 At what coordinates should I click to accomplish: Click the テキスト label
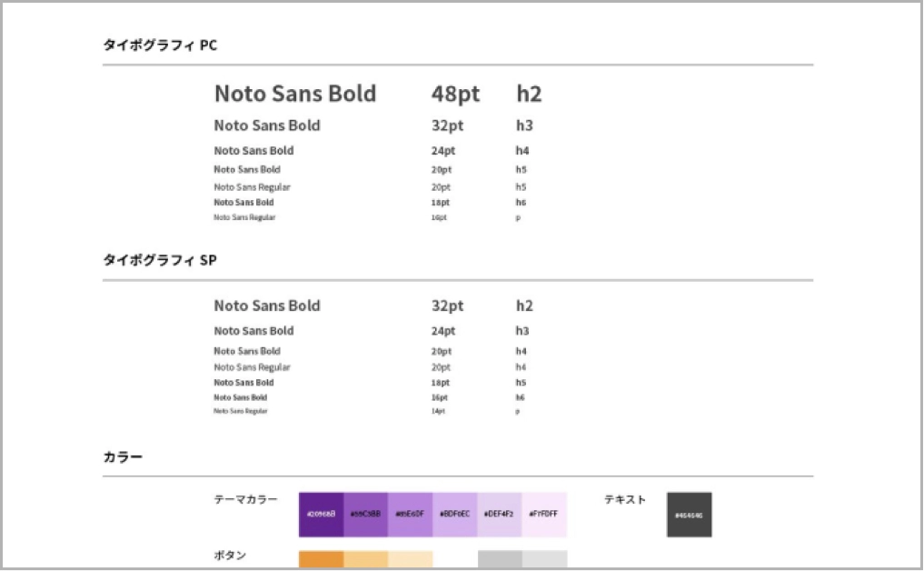point(626,499)
